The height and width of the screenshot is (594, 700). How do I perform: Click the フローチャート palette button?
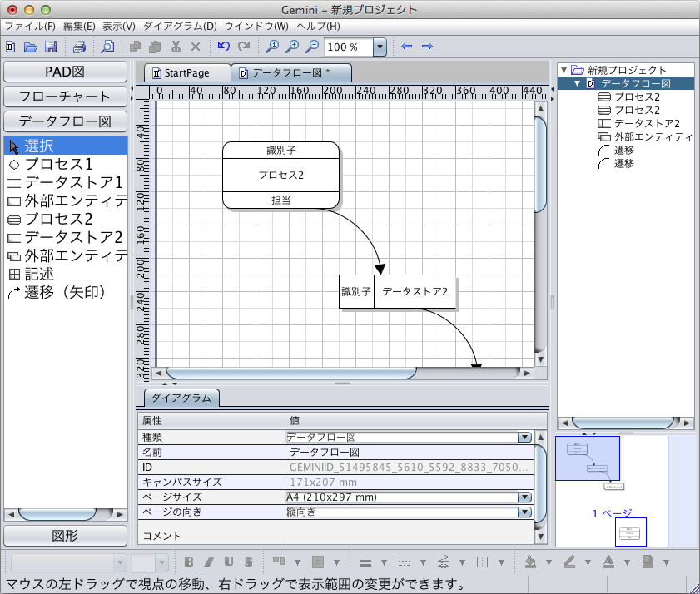coord(65,97)
